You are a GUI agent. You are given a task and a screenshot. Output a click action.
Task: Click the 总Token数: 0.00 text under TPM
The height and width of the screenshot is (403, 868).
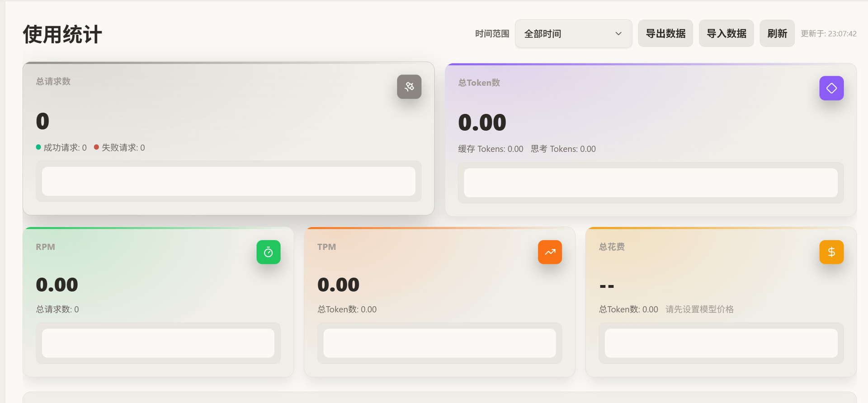(x=347, y=309)
